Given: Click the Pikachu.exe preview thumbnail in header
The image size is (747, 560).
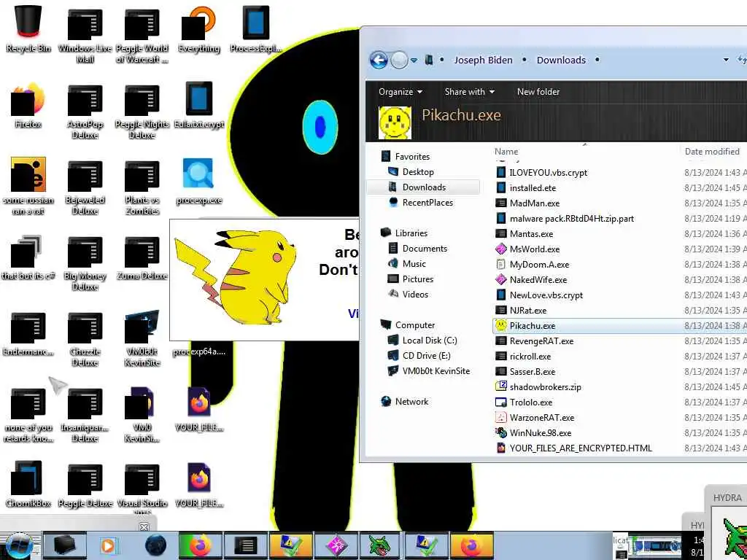Looking at the screenshot, I should coord(395,122).
